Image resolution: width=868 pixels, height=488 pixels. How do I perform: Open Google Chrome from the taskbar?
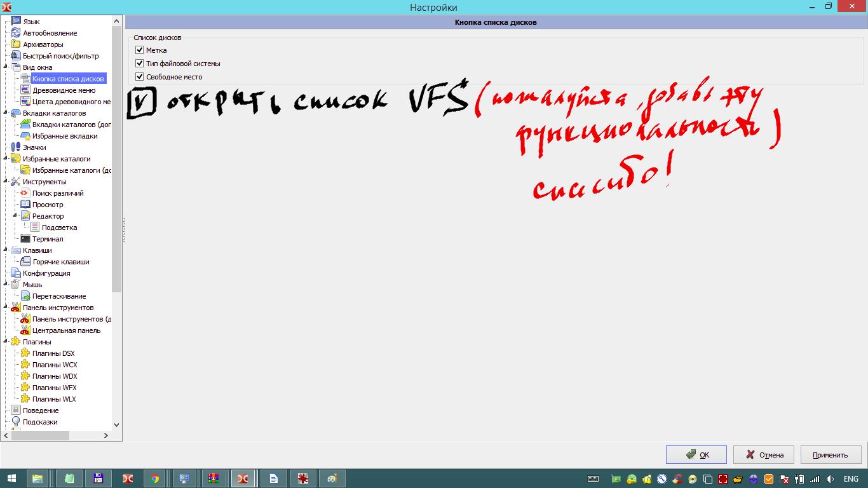154,478
